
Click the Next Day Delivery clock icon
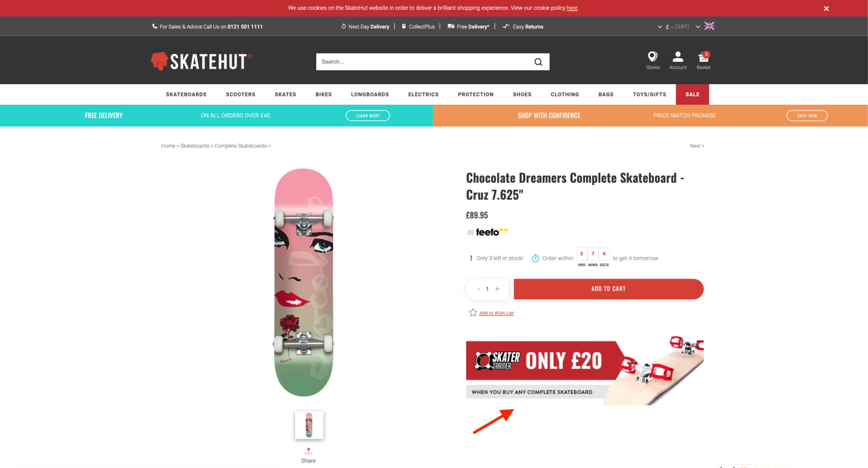pyautogui.click(x=343, y=26)
